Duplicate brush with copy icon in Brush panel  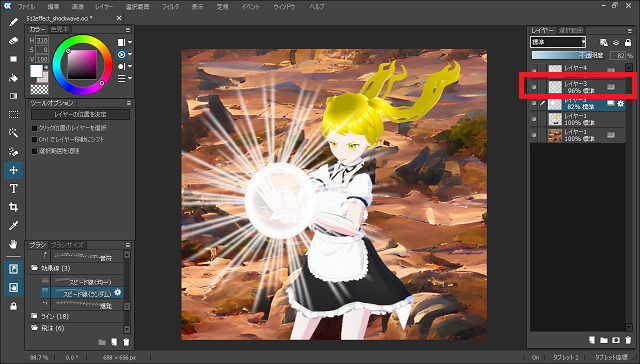[x=114, y=342]
